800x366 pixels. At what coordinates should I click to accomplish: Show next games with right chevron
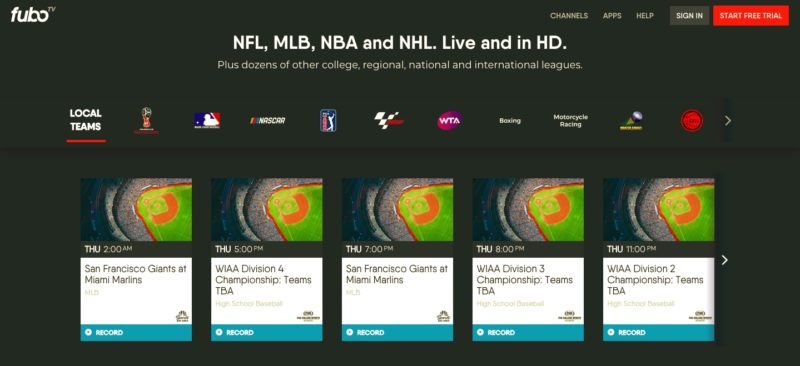[x=724, y=260]
